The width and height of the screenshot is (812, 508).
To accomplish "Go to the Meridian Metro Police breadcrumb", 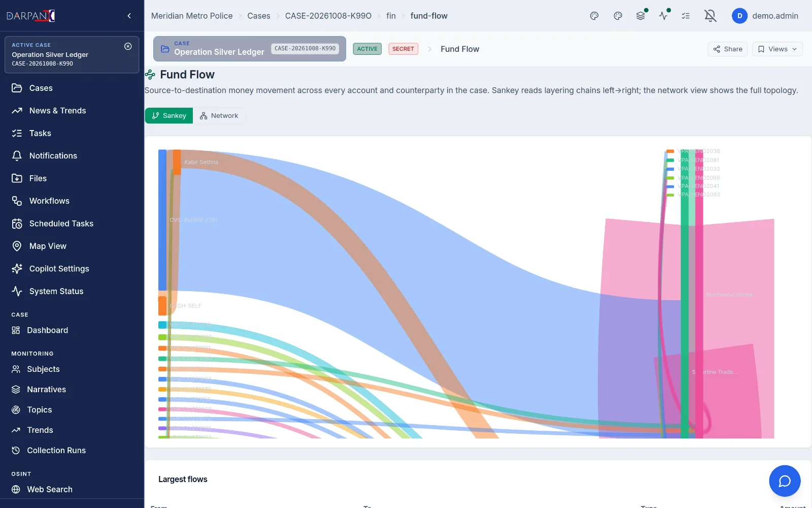I will [x=192, y=16].
